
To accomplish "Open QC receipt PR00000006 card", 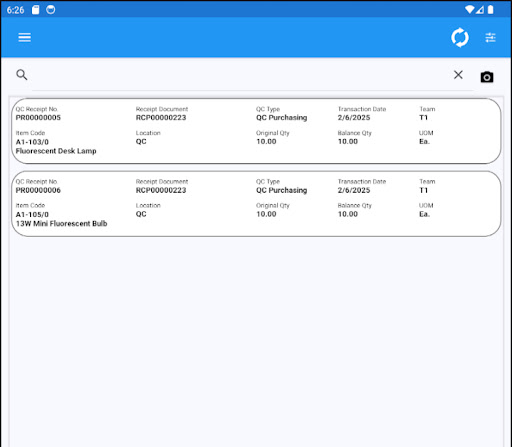I will tap(256, 204).
